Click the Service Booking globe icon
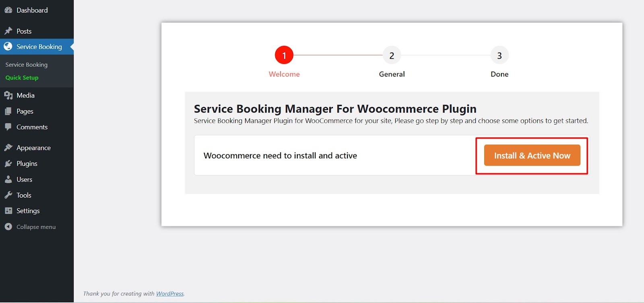Screen dimensions: 644x303 pos(8,47)
